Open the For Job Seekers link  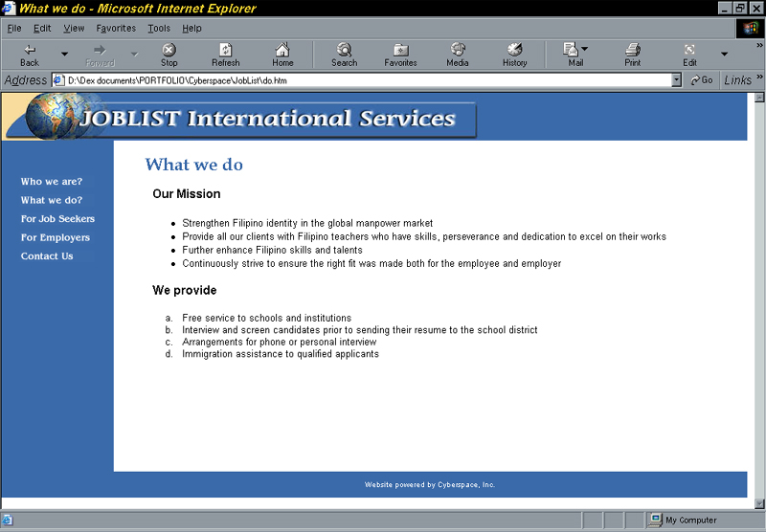57,219
